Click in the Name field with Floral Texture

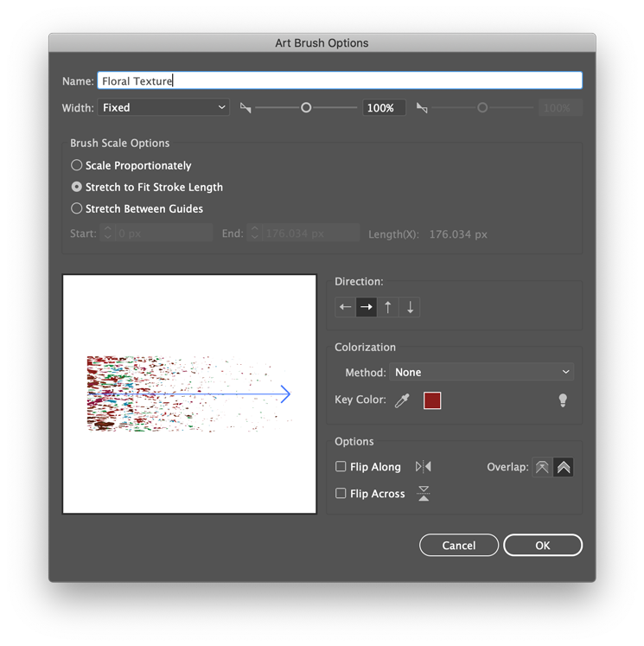pos(340,80)
